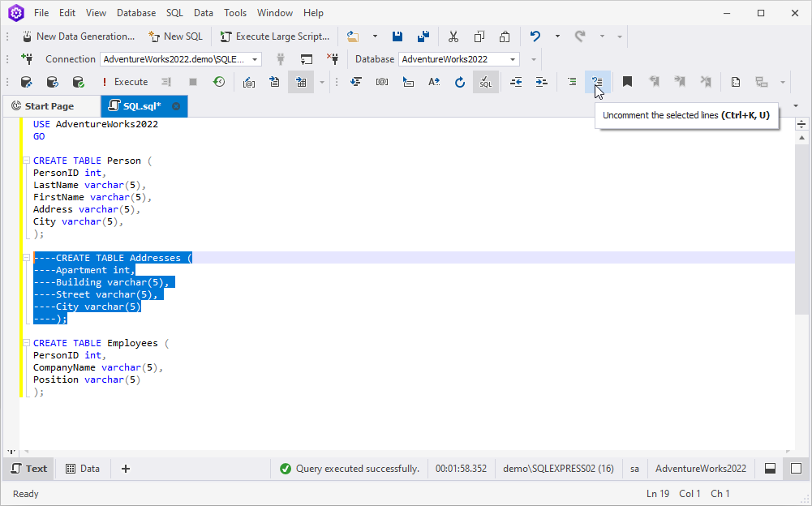Screen dimensions: 812x506
Task: Click the open file folder icon
Action: [353, 36]
